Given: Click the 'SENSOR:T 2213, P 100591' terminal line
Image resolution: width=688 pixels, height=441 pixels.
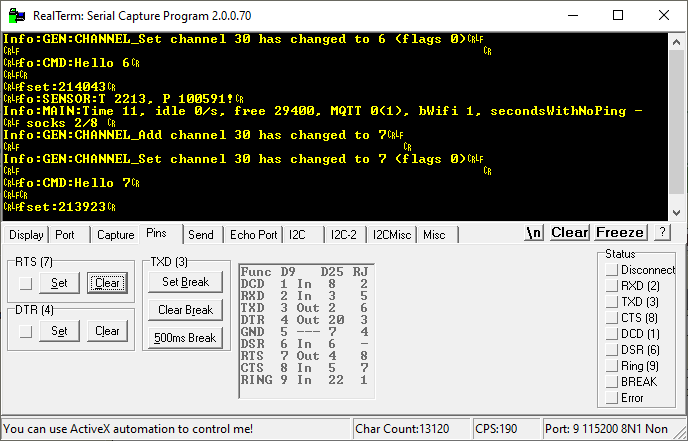Looking at the screenshot, I should 123,99.
